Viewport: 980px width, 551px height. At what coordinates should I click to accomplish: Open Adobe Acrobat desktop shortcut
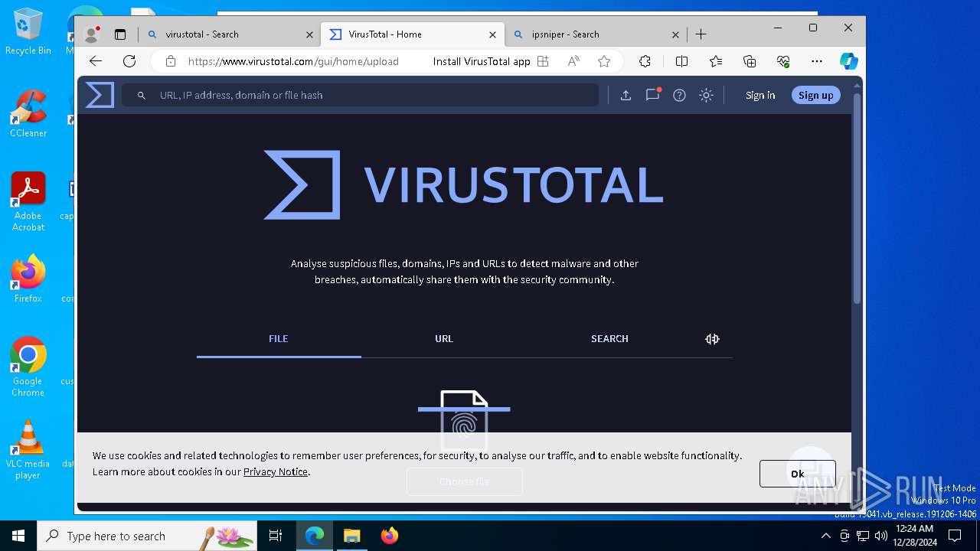click(x=28, y=202)
